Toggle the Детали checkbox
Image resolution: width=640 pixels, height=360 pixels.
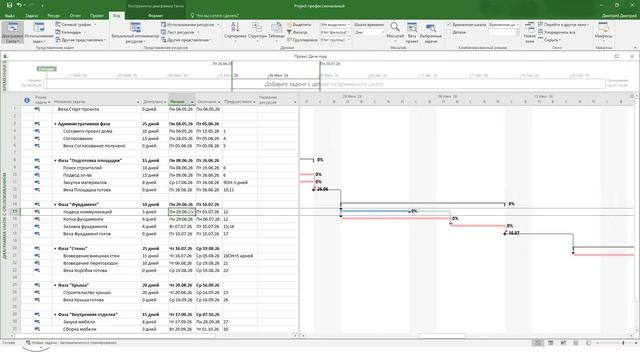[x=449, y=32]
